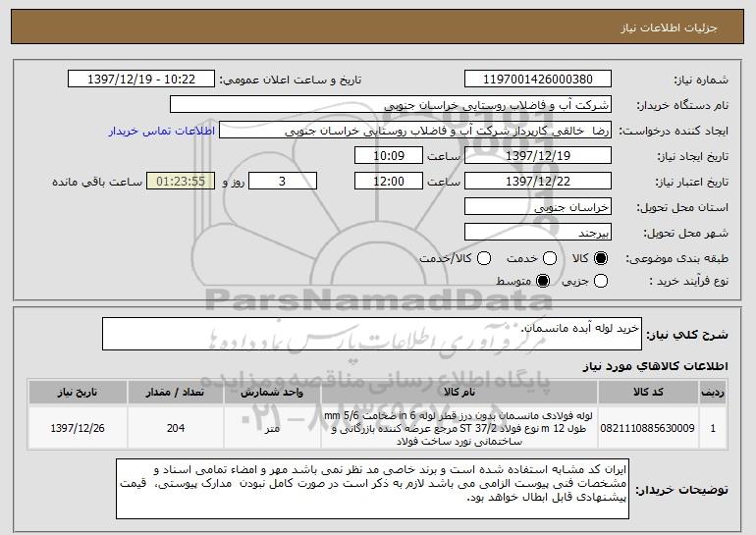Open اطلاعات تماس خریدار link
Screen dimensions: 756x535
pyautogui.click(x=162, y=131)
